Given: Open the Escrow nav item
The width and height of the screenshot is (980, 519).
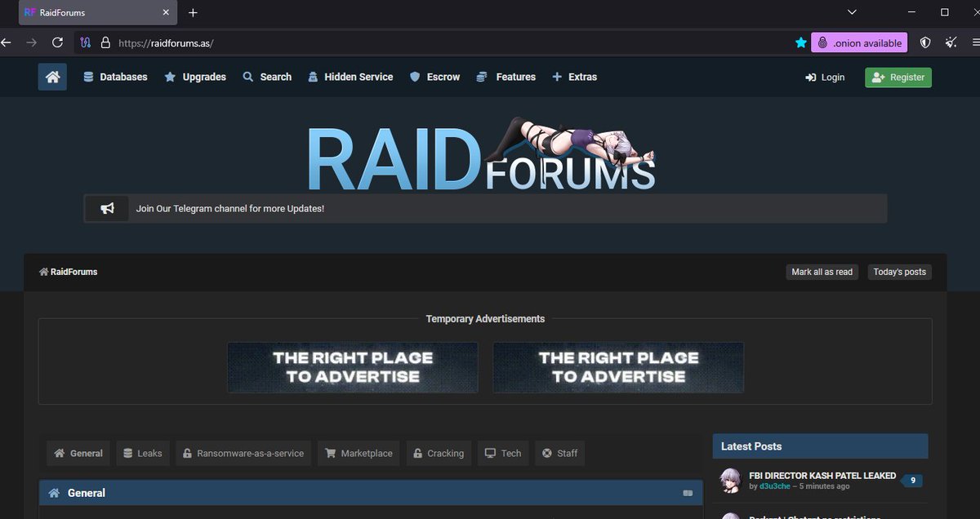Looking at the screenshot, I should 434,77.
